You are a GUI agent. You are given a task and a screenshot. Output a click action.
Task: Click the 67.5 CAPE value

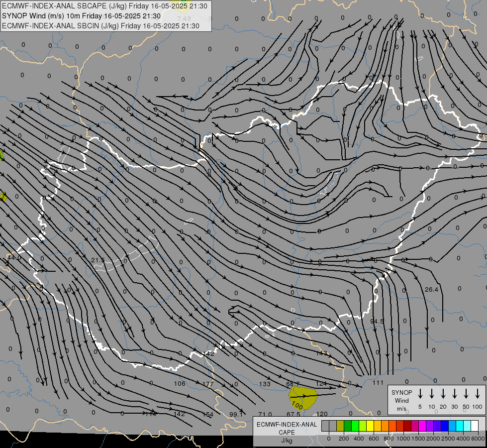293,415
